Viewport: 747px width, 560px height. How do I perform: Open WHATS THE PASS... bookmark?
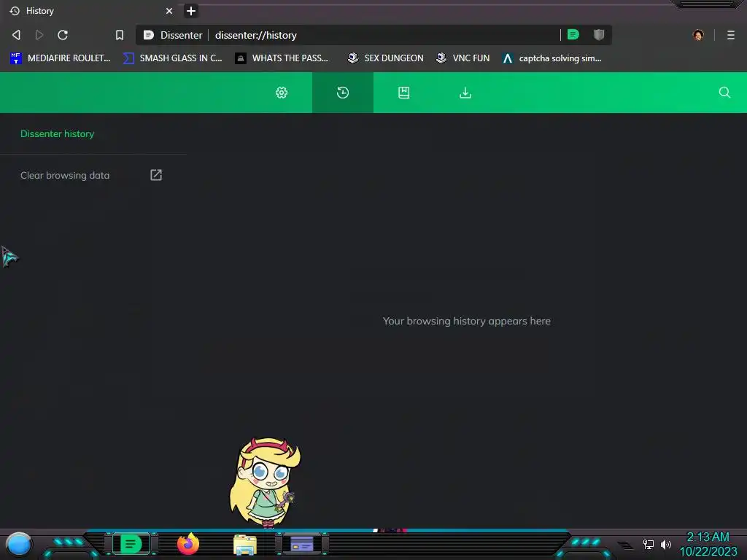[x=282, y=58]
